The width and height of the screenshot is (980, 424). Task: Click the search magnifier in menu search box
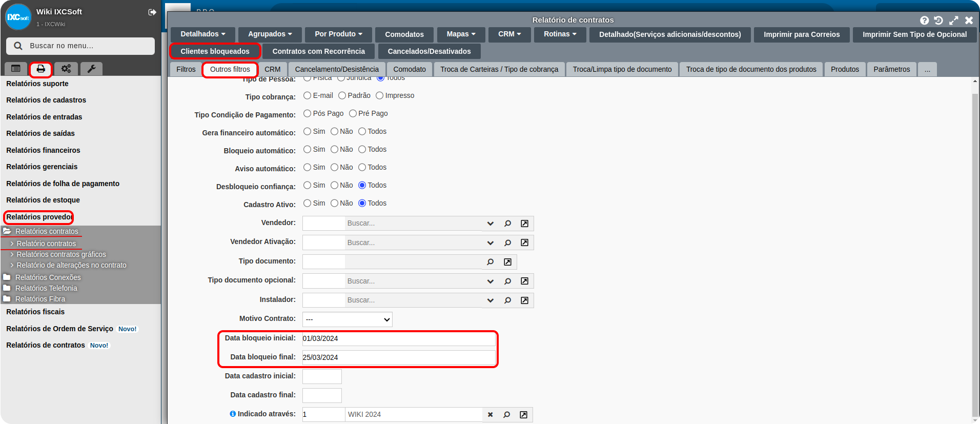(x=18, y=46)
